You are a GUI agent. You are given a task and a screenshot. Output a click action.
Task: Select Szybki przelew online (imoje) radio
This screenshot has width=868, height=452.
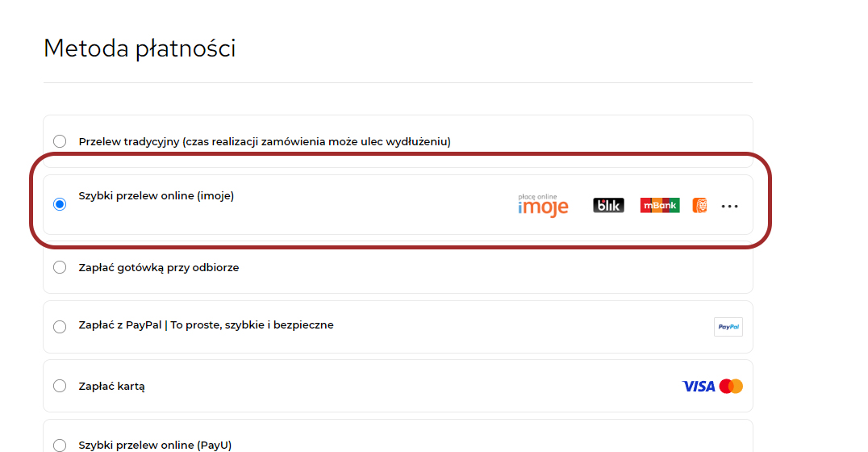60,204
